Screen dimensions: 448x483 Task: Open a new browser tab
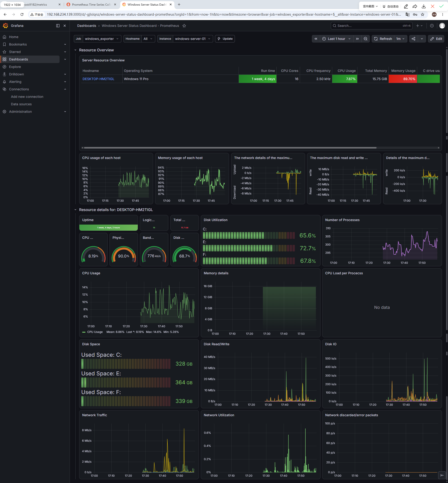coord(179,5)
